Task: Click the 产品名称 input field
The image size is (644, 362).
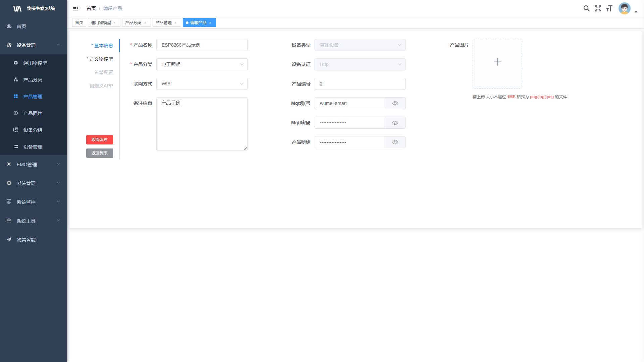Action: (x=202, y=45)
